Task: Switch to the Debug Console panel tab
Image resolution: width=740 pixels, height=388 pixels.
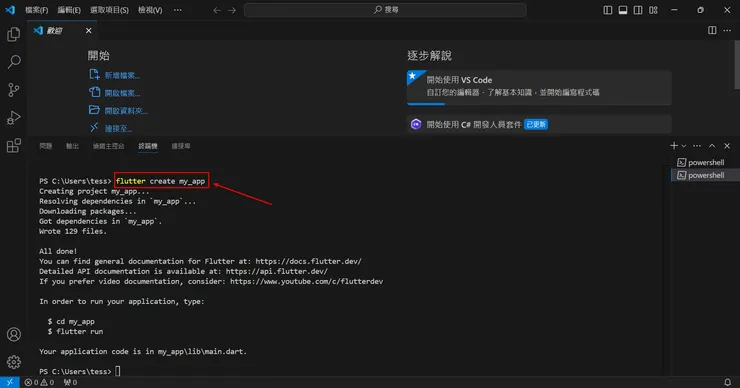Action: pos(109,146)
